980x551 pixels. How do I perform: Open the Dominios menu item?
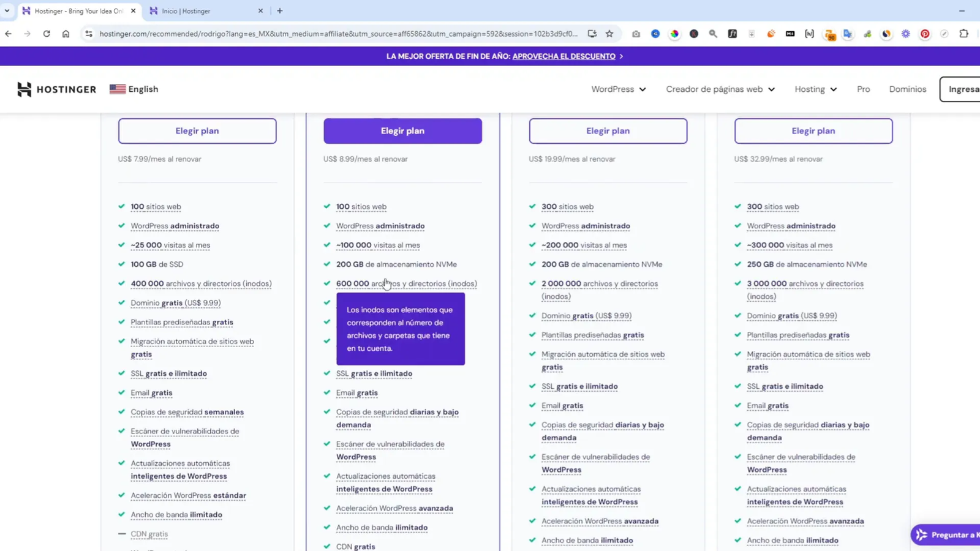907,89
